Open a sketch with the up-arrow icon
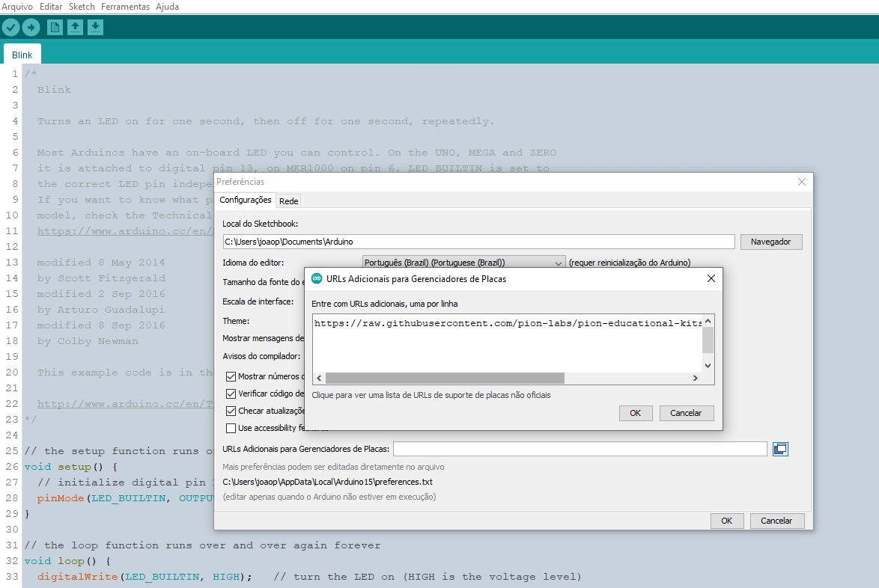This screenshot has height=588, width=879. [x=75, y=27]
